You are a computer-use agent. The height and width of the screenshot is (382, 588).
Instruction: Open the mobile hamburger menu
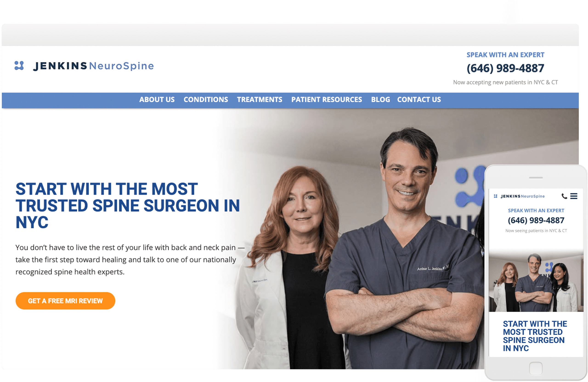coord(574,196)
